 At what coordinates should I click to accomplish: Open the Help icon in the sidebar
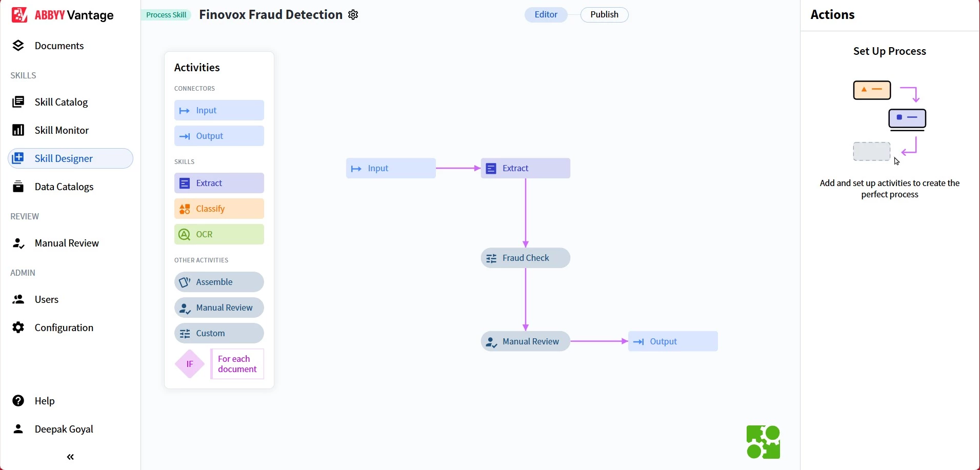(x=19, y=401)
